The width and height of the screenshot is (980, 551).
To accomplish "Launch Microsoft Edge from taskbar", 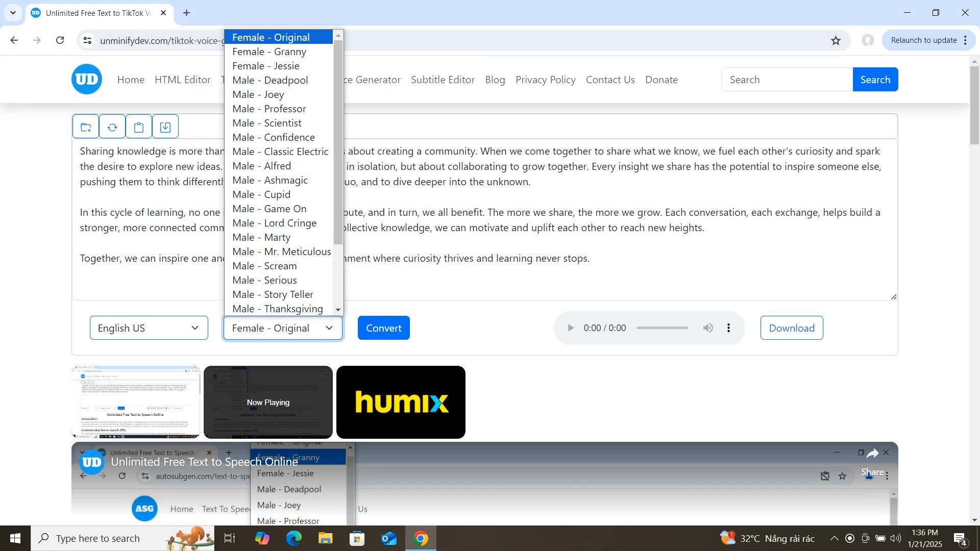I will click(294, 538).
